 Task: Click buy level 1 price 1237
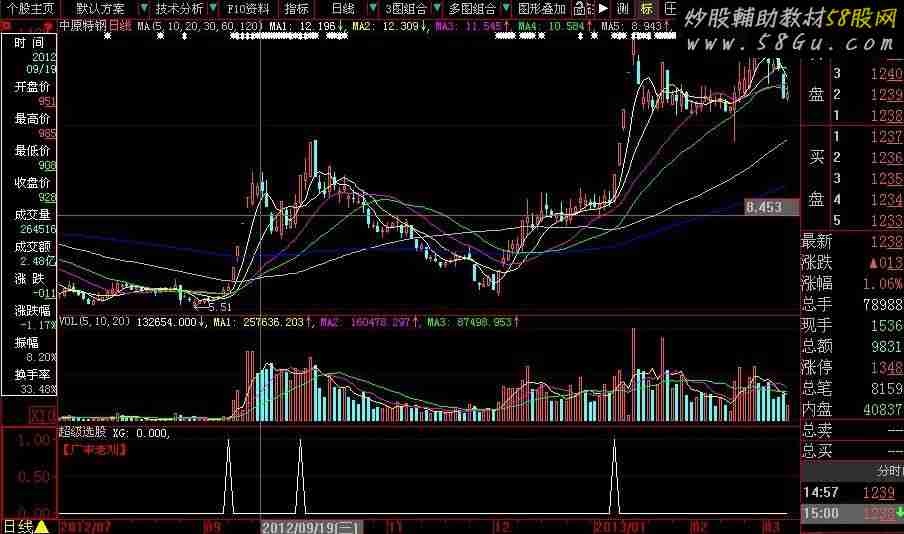[x=886, y=137]
